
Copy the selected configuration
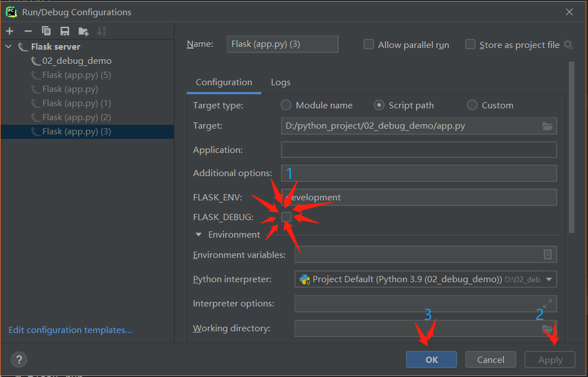point(46,31)
